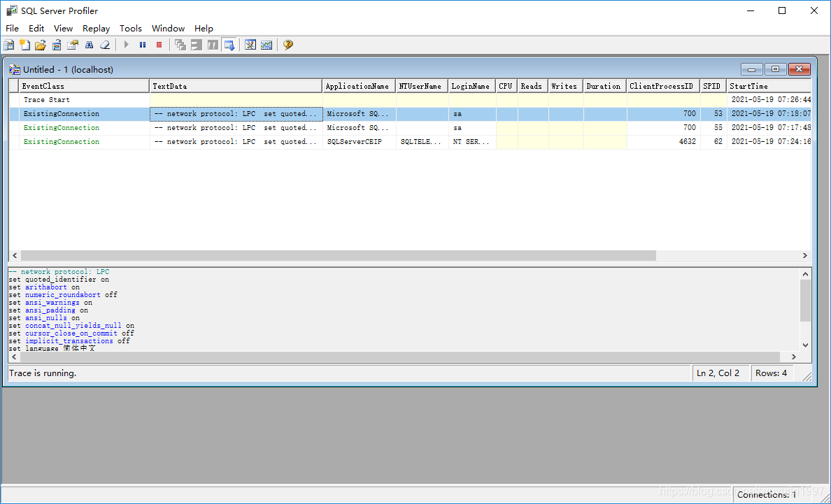Screen dimensions: 831x504
Task: Click the ClientProcessID column header
Action: 664,86
